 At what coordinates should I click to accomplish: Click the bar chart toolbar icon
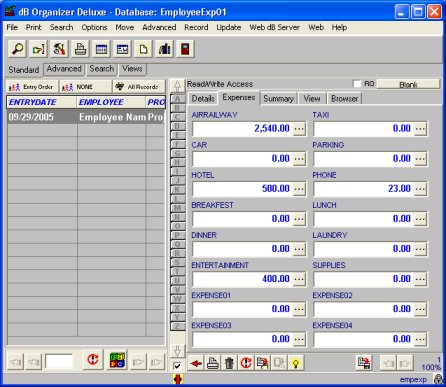tap(164, 49)
